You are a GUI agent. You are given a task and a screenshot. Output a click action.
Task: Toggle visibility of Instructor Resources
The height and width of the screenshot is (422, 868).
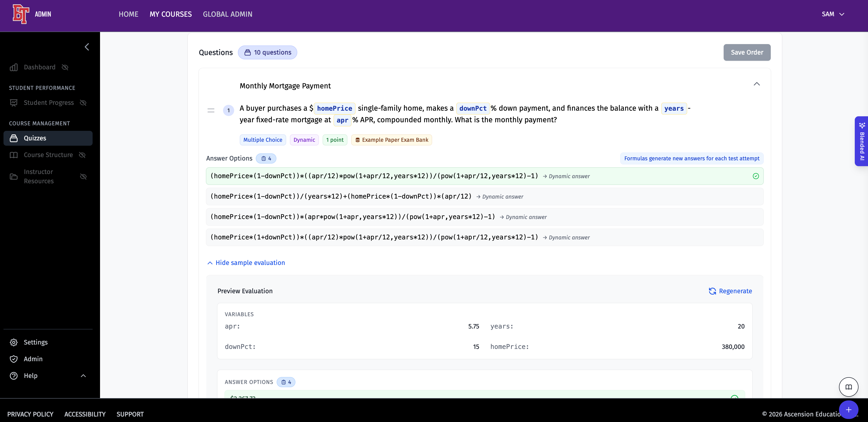83,177
